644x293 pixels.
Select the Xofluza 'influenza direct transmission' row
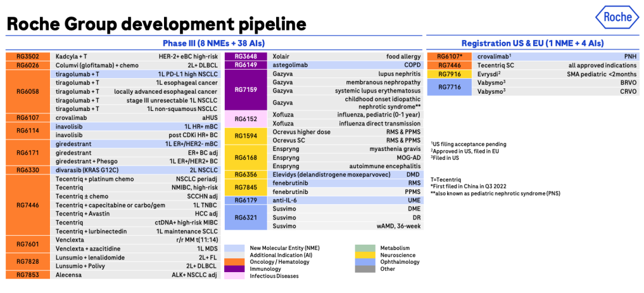(x=345, y=124)
